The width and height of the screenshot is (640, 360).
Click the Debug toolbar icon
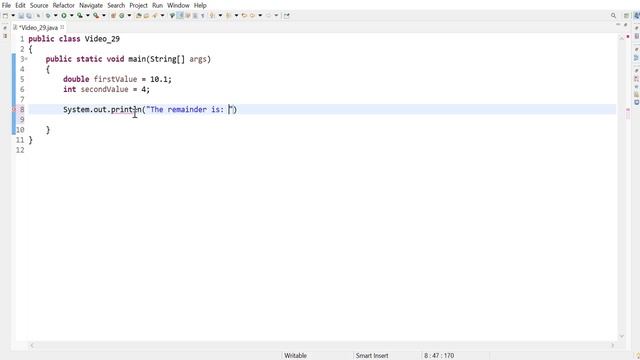(x=48, y=16)
